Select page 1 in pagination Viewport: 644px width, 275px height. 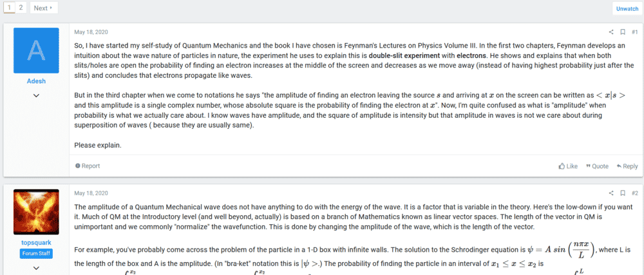pyautogui.click(x=9, y=8)
